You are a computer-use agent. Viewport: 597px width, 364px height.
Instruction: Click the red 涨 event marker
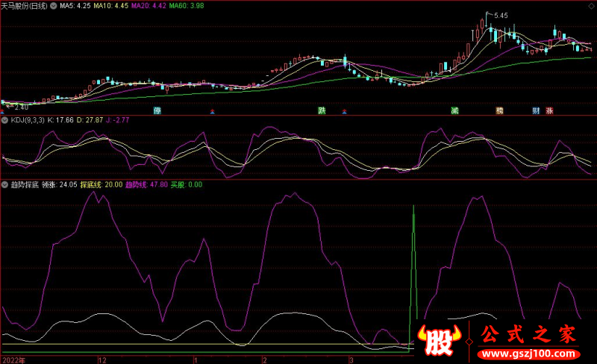(x=549, y=110)
